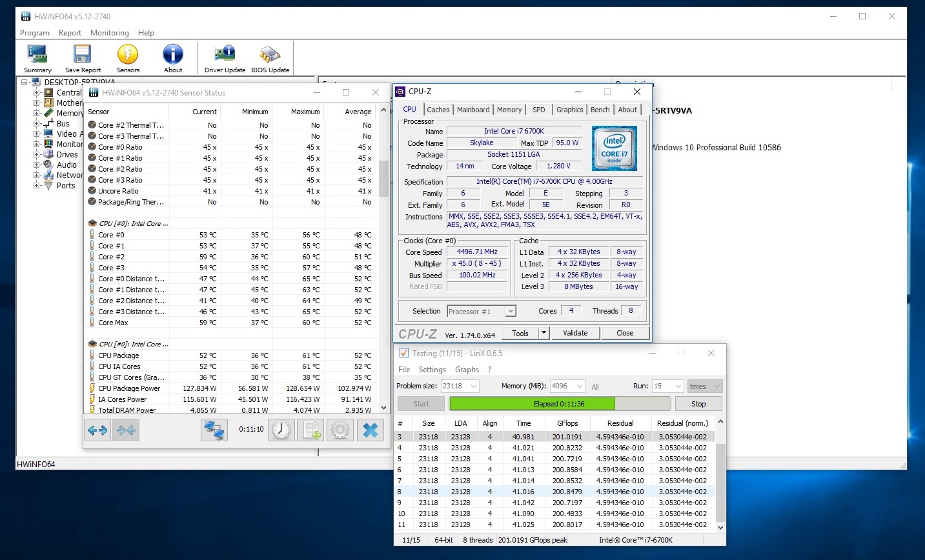The height and width of the screenshot is (560, 925).
Task: Open the Run count dropdown
Action: [x=678, y=386]
